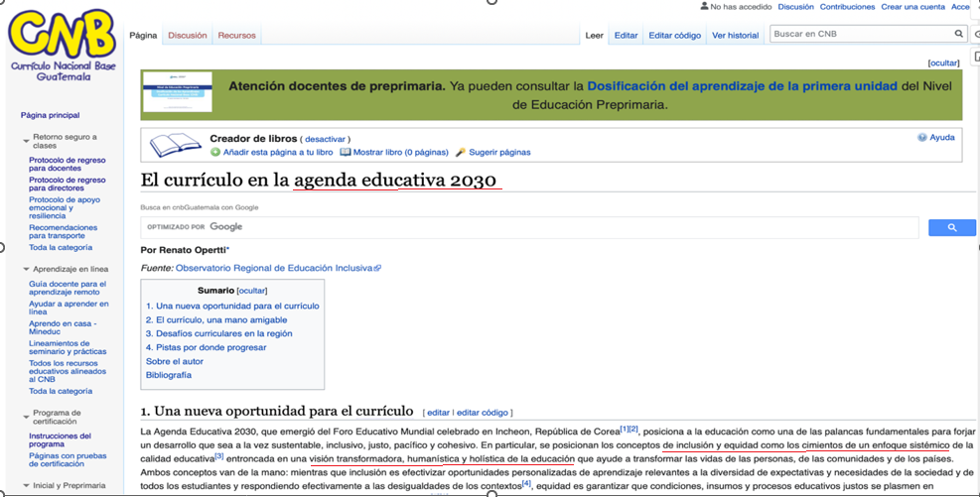980x497 pixels.
Task: Open 'Páginas con pruebas de certificación'
Action: [68, 460]
